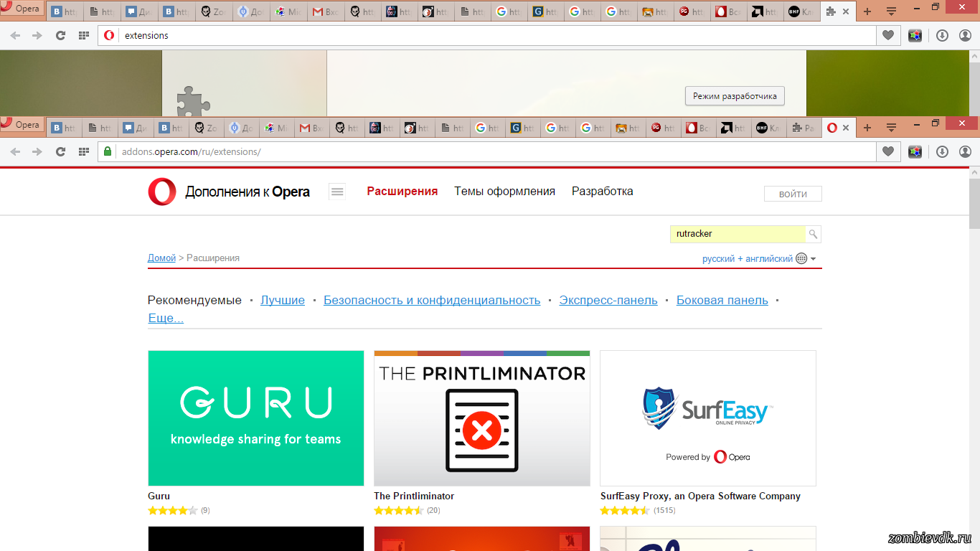Follow the 'Домой' breadcrumb link
Image resolution: width=980 pixels, height=551 pixels.
pyautogui.click(x=161, y=258)
